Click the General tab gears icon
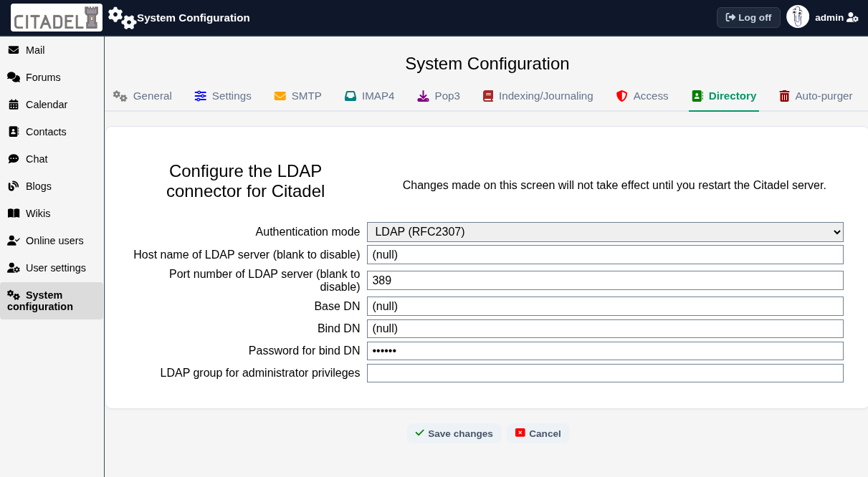868x477 pixels. [x=120, y=96]
